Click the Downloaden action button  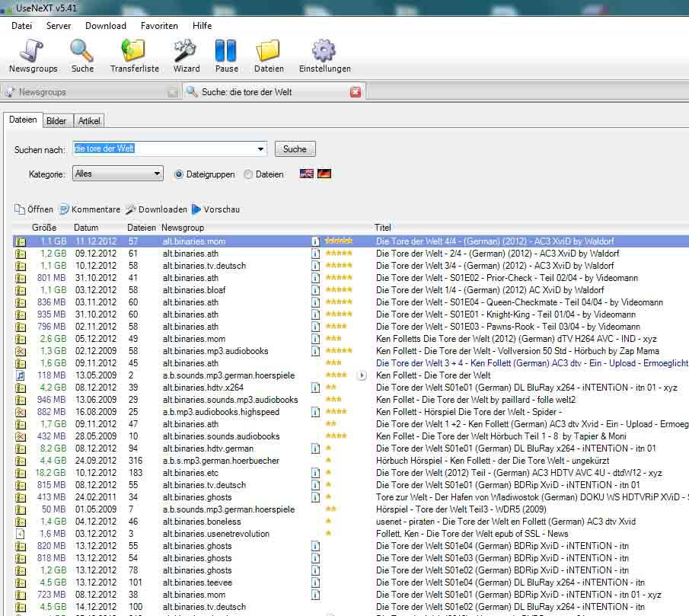click(x=156, y=209)
